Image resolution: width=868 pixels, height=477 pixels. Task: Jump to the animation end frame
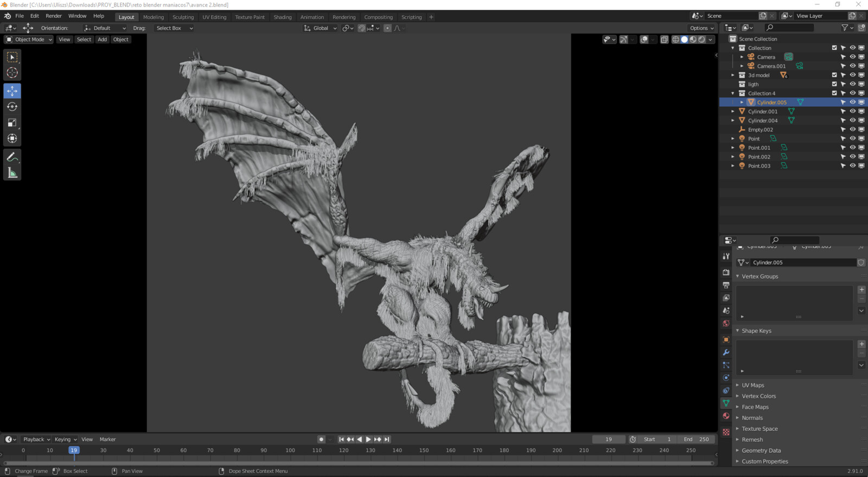pos(387,440)
